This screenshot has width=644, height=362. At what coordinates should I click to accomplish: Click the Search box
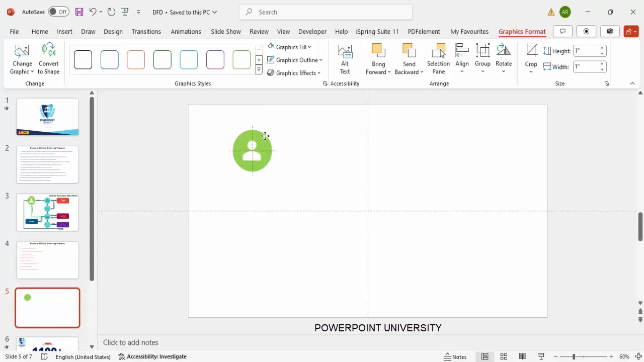point(326,12)
